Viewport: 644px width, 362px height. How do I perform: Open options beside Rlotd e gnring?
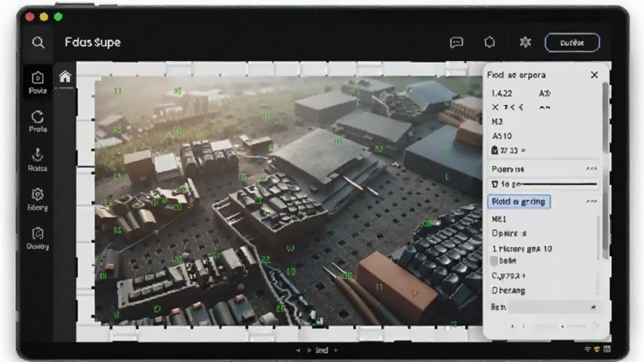click(591, 201)
